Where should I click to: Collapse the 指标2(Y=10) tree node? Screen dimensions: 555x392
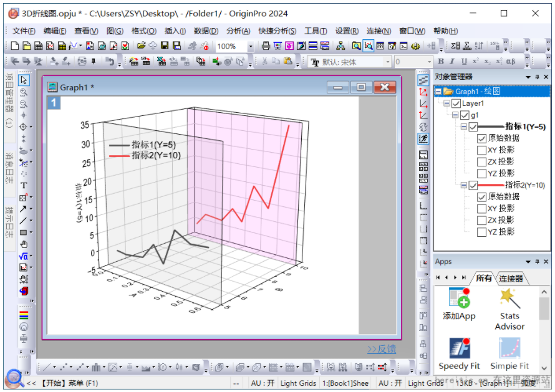464,185
